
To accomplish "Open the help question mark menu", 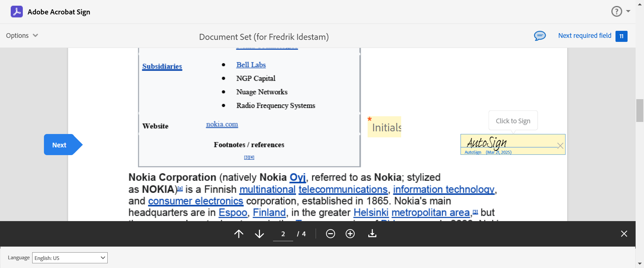I will pos(616,11).
